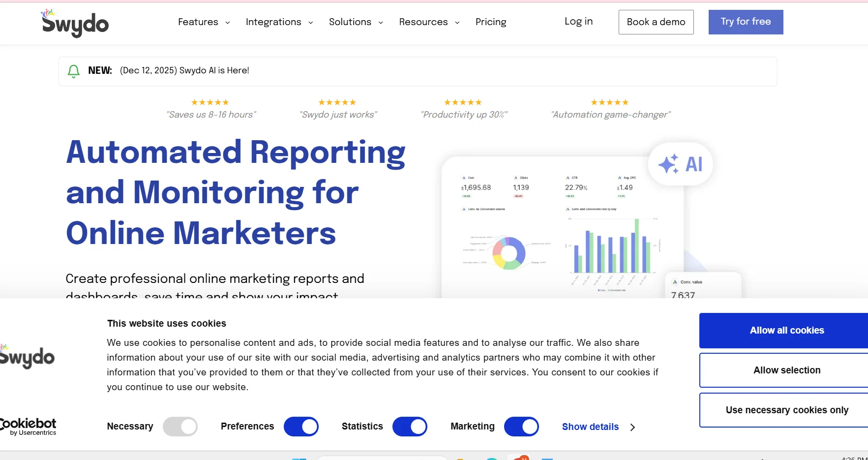Screen dimensions: 868x460
Task: Click the Allow selection button
Action: click(784, 370)
